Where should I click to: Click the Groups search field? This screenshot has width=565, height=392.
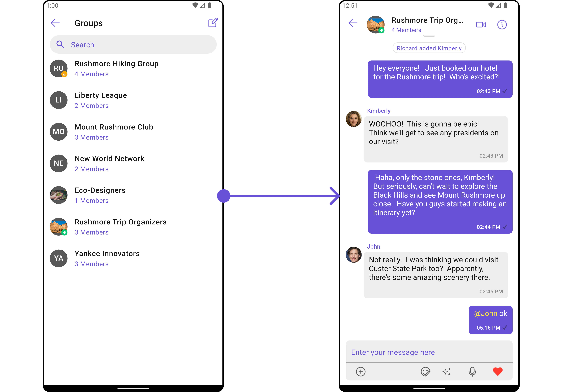click(x=133, y=45)
